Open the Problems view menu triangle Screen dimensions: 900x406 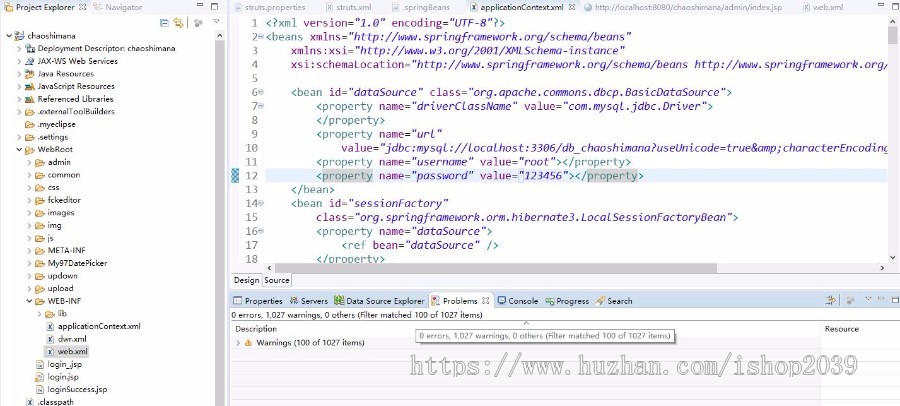tap(868, 299)
